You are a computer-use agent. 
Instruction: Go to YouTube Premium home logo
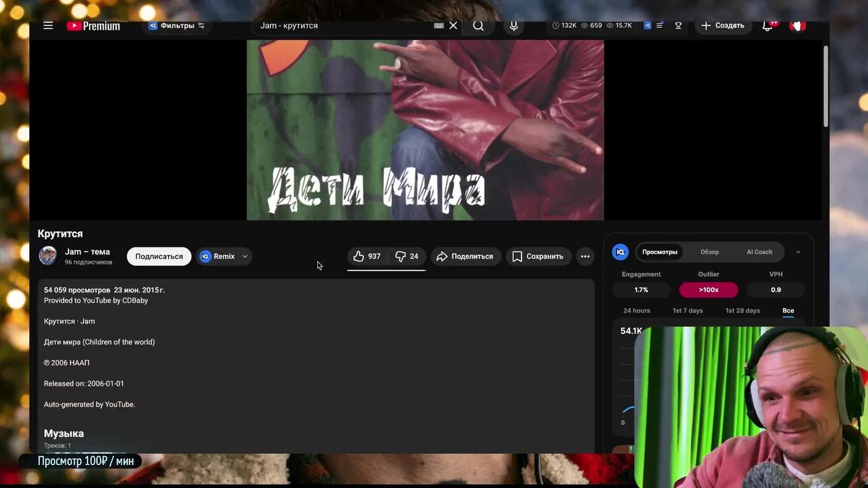coord(94,26)
